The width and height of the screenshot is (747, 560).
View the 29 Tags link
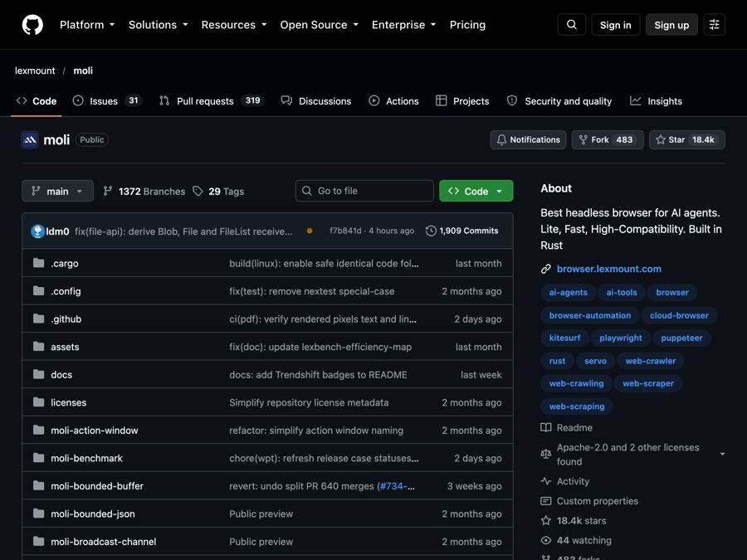pos(218,192)
